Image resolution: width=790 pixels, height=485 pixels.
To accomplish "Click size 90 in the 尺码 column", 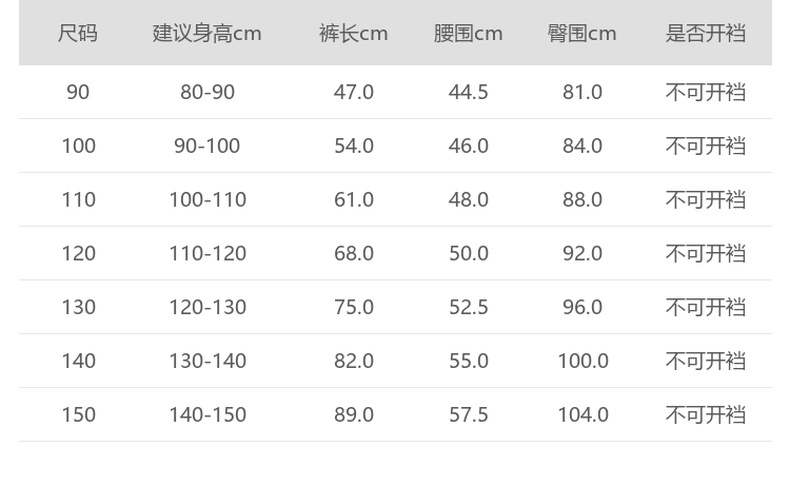I will (x=78, y=92).
